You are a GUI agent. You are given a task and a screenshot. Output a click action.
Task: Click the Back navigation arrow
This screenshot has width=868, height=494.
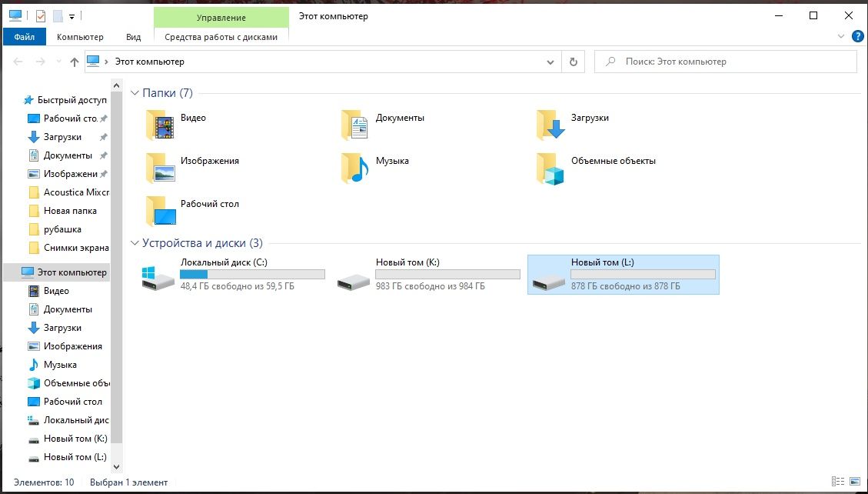tap(18, 62)
